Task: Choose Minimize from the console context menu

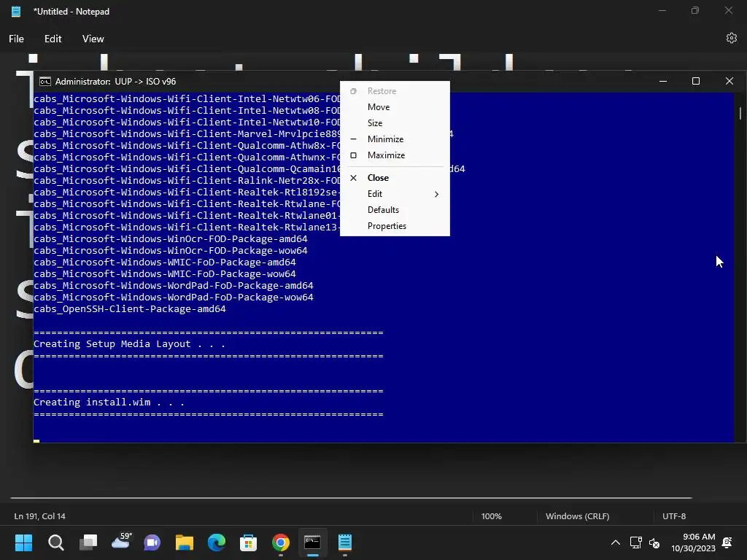Action: coord(395,139)
